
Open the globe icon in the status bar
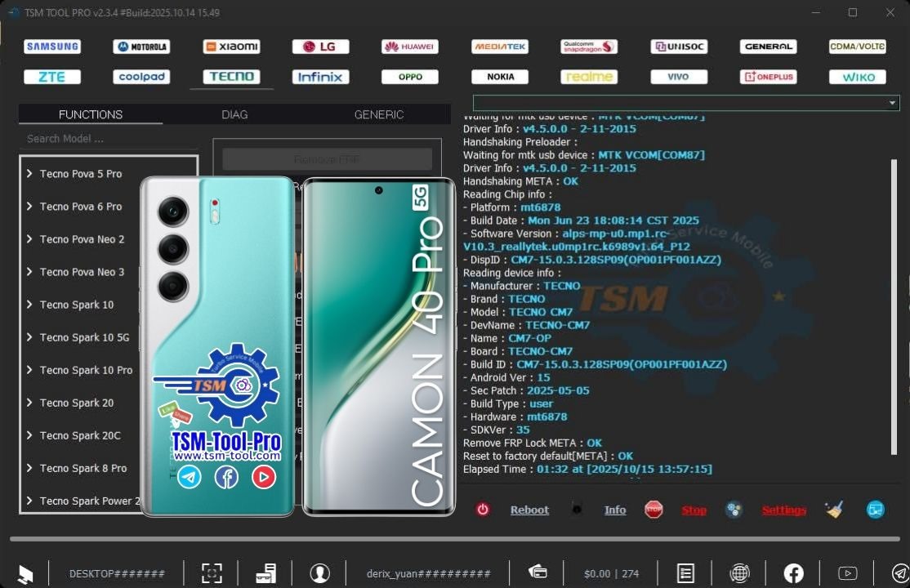(x=739, y=572)
